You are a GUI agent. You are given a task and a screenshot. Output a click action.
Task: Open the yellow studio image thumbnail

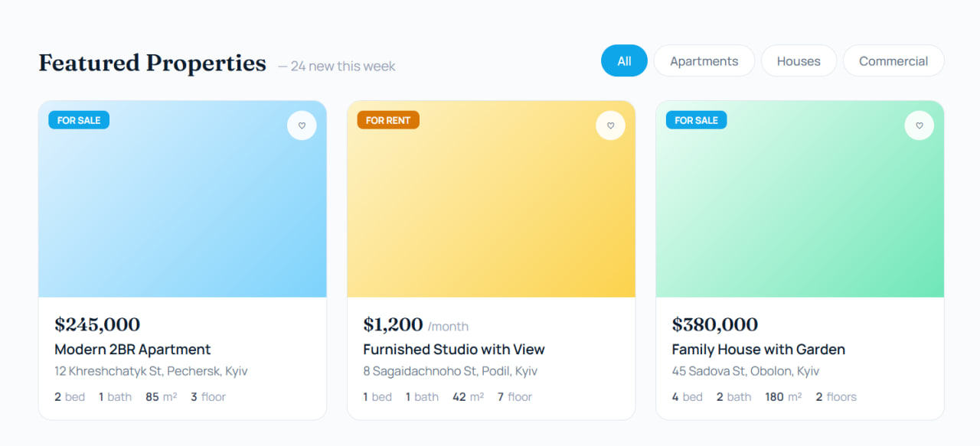click(x=491, y=214)
